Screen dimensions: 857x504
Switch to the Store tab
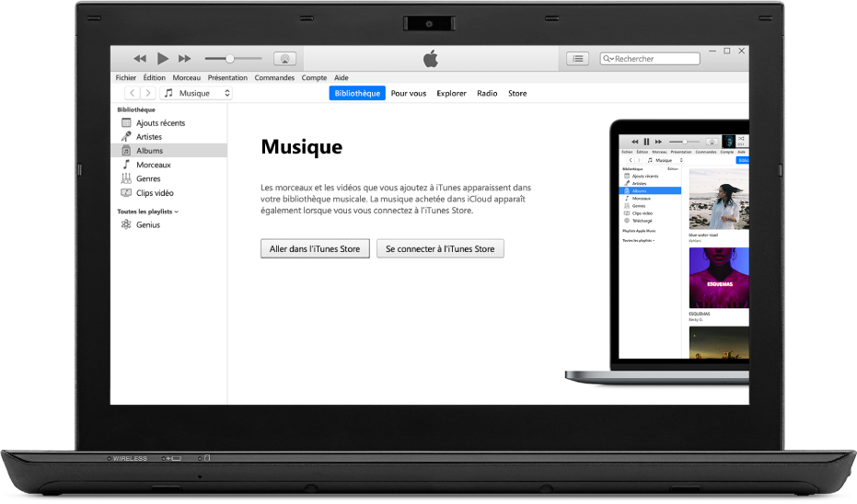(x=517, y=94)
